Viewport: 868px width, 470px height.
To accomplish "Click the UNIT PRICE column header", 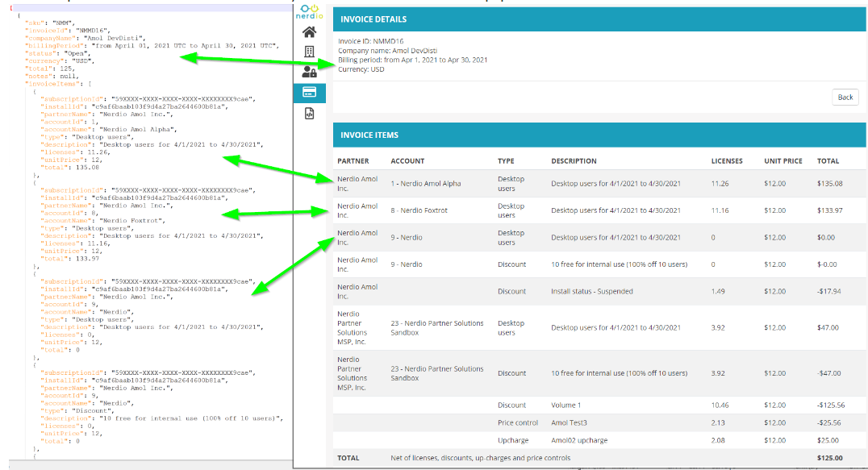I will pyautogui.click(x=782, y=161).
